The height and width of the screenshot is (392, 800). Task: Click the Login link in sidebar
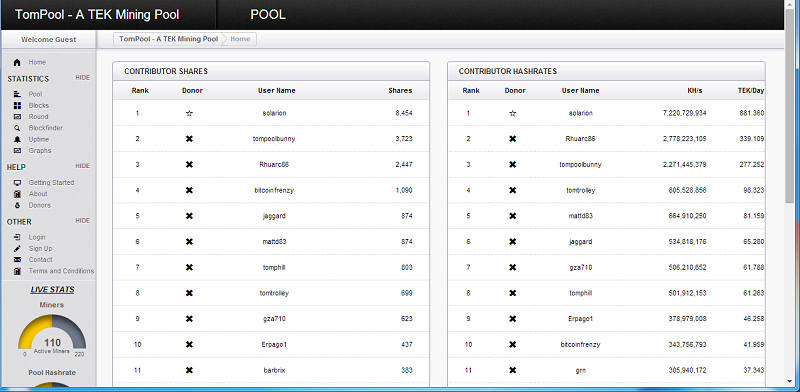click(x=37, y=237)
